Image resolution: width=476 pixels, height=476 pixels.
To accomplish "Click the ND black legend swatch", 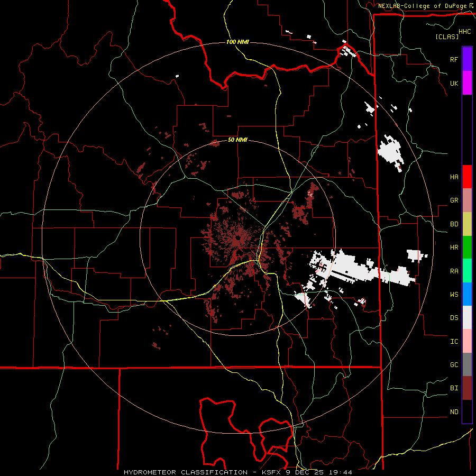I will (x=467, y=411).
